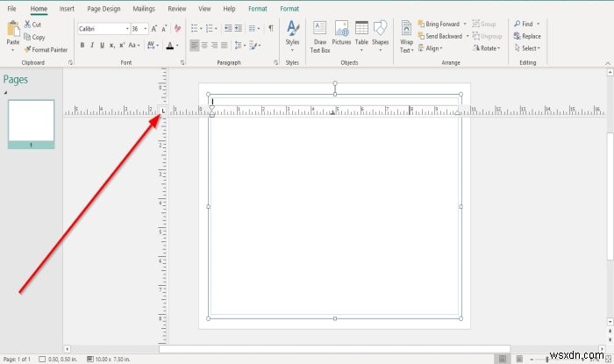
Task: Open character spacing AV dropdown
Action: click(x=153, y=46)
